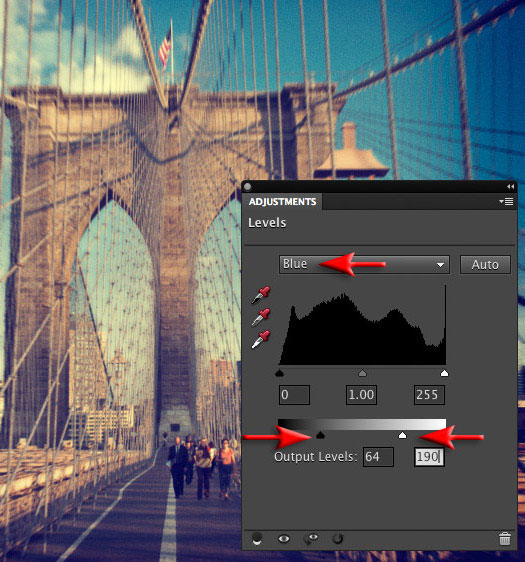
Task: Click the input shadow field showing 0
Action: pos(294,395)
